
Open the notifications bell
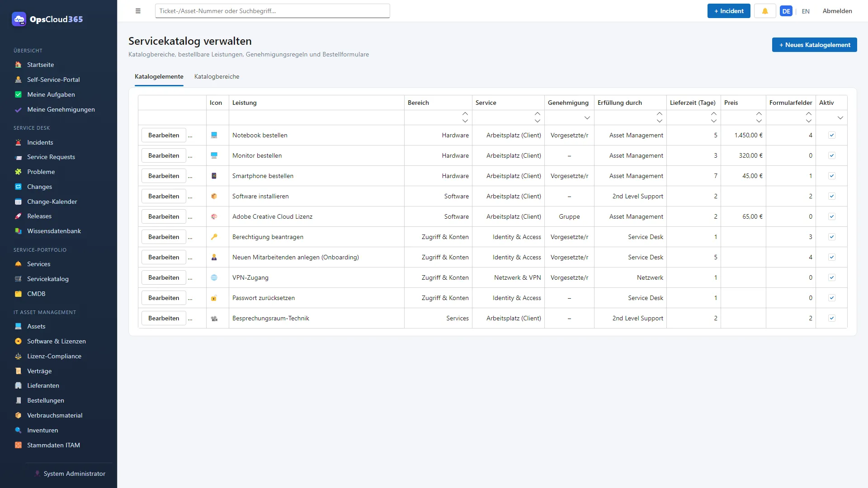pyautogui.click(x=765, y=11)
